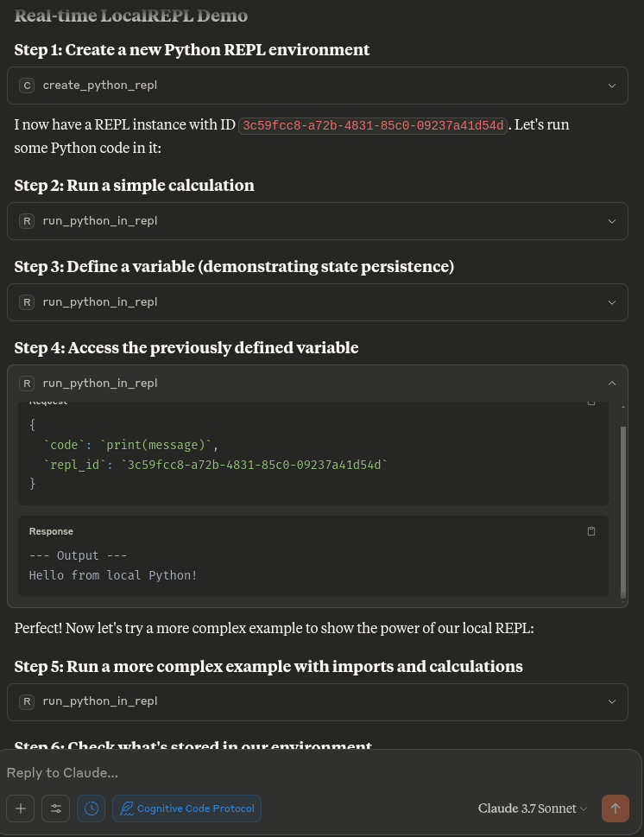Click the Cognitive Code Protocol badge icon
The height and width of the screenshot is (837, 644).
pyautogui.click(x=127, y=808)
